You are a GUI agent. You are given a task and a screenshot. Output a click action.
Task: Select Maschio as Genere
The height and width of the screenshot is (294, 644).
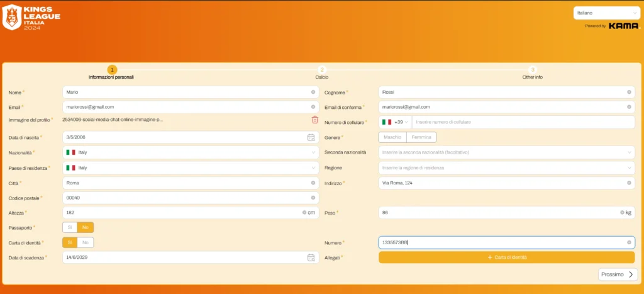click(392, 137)
